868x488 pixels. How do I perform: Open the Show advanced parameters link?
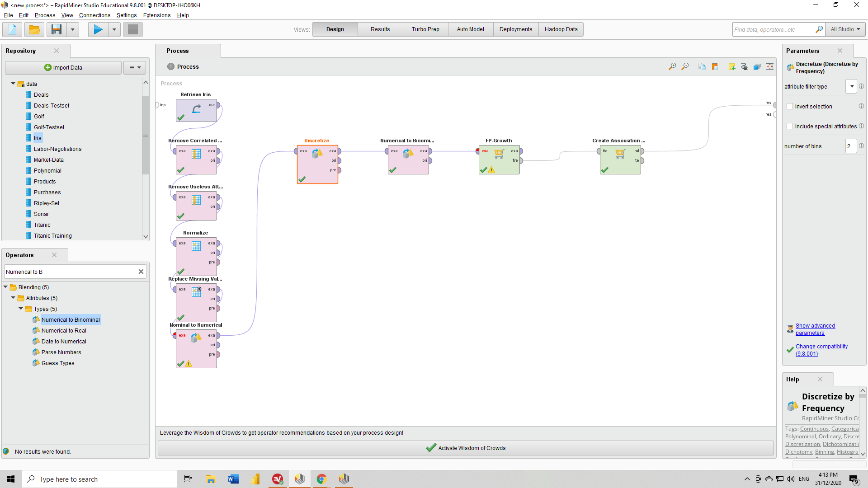click(815, 329)
